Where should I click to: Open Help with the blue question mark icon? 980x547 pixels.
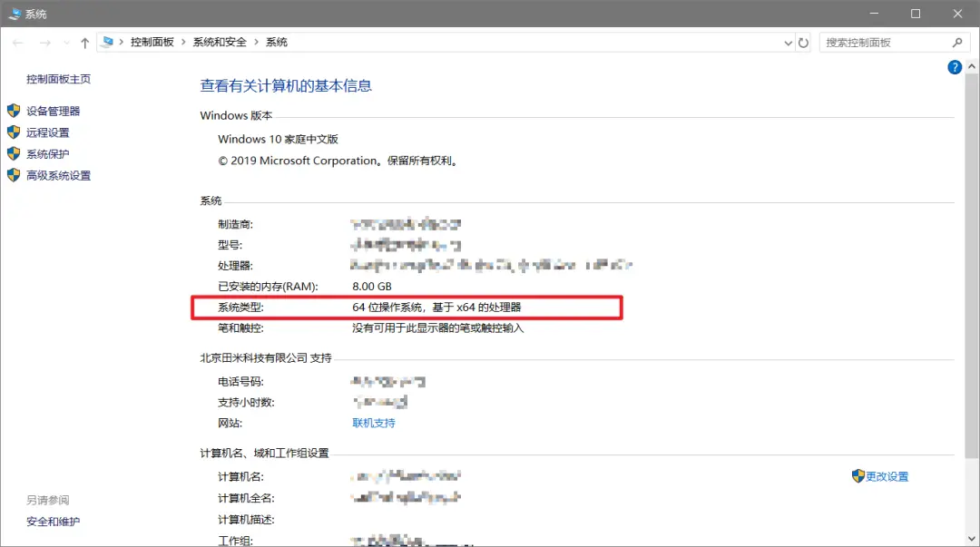click(x=955, y=67)
